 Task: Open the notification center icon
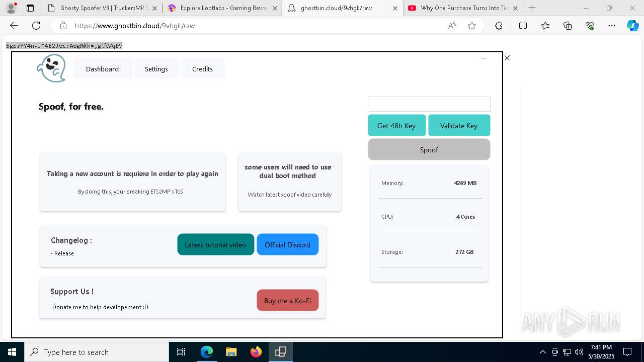point(627,352)
